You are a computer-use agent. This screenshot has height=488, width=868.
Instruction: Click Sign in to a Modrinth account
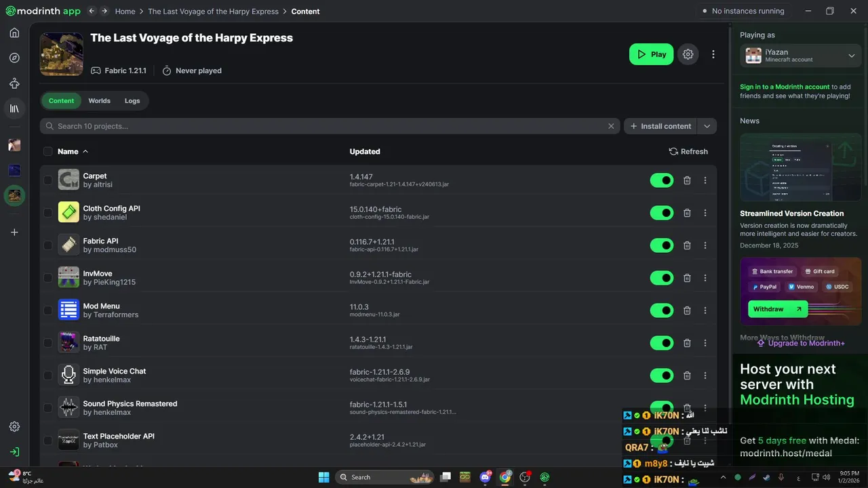pyautogui.click(x=785, y=87)
